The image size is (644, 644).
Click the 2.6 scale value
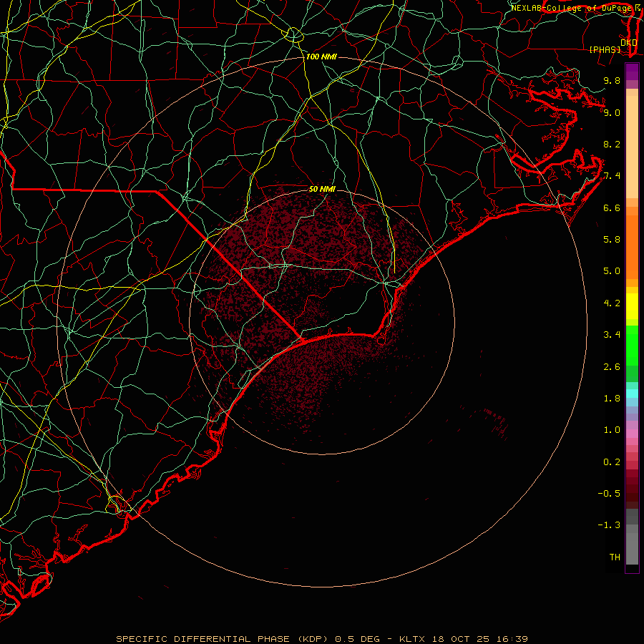[x=612, y=367]
